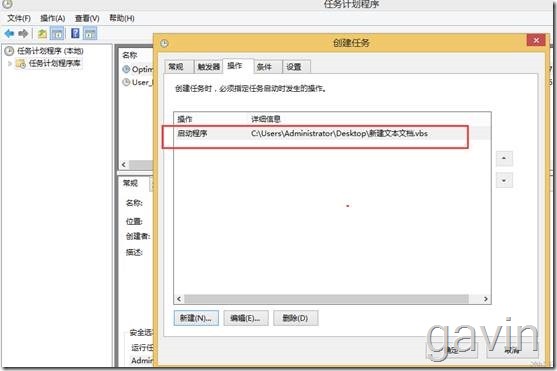Click the Forward arrow toolbar icon
The height and width of the screenshot is (371, 557).
[23, 34]
